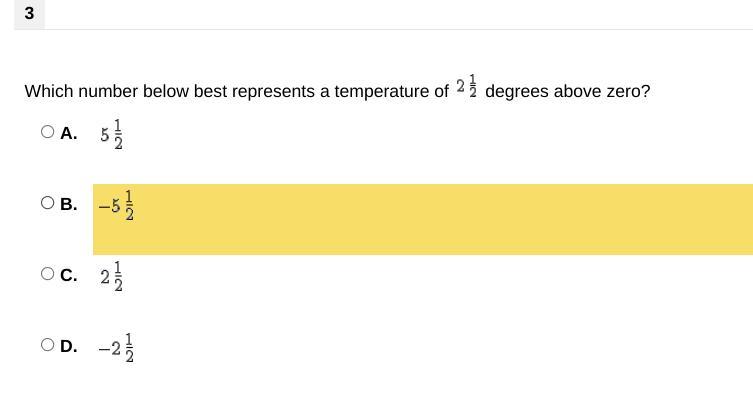The height and width of the screenshot is (405, 753).
Task: Click the mixed number 2½ in the question
Action: [x=466, y=87]
